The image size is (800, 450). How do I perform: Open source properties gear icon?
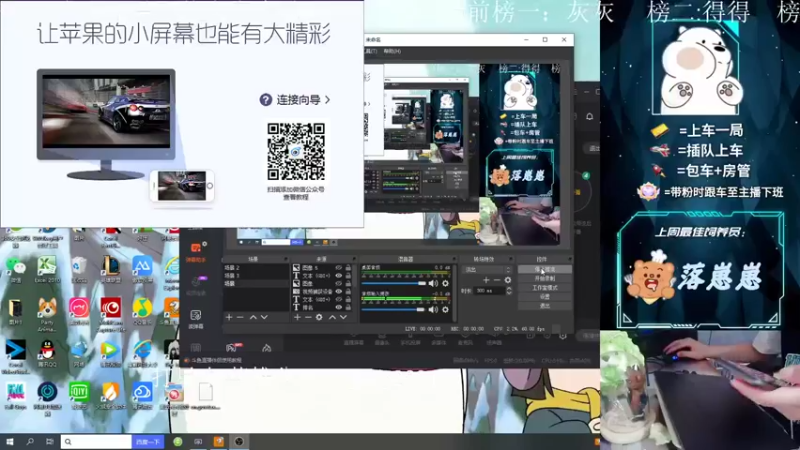pos(319,317)
